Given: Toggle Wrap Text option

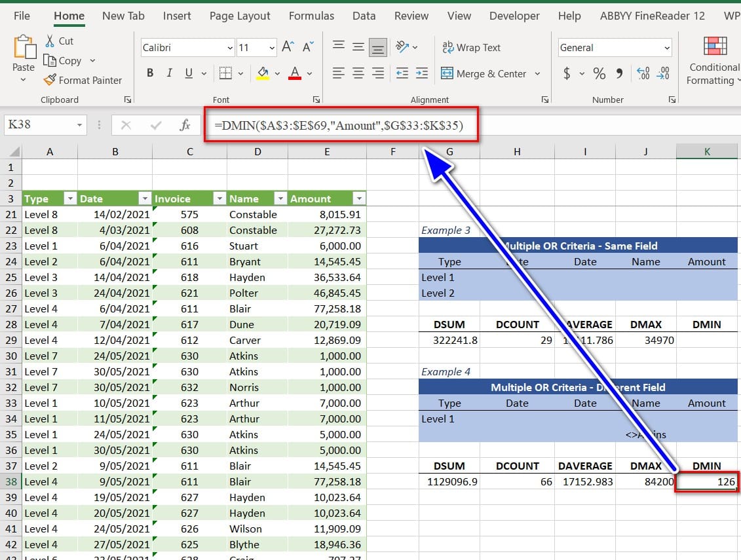Looking at the screenshot, I should (472, 47).
